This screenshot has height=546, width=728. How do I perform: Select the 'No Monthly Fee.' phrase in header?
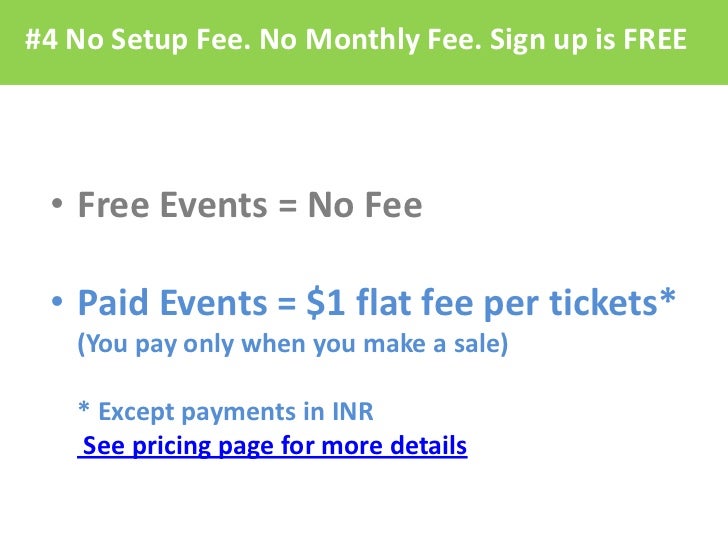371,39
